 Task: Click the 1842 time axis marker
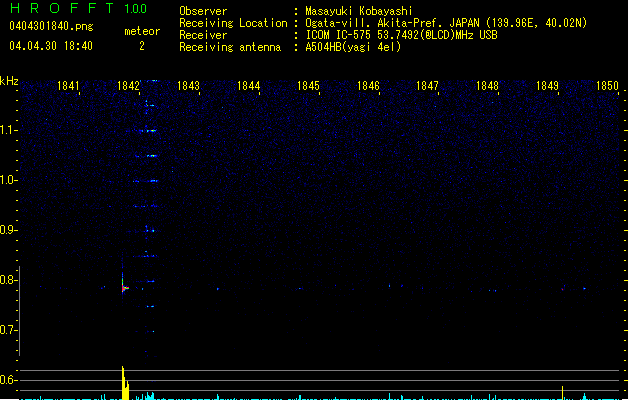tap(128, 86)
